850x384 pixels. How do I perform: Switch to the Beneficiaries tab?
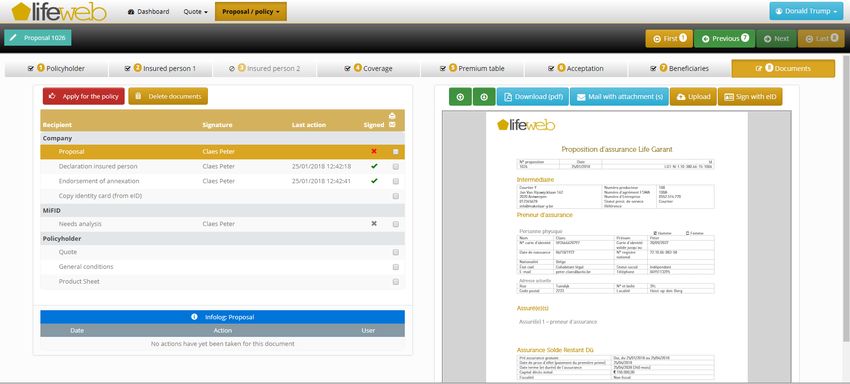(680, 69)
